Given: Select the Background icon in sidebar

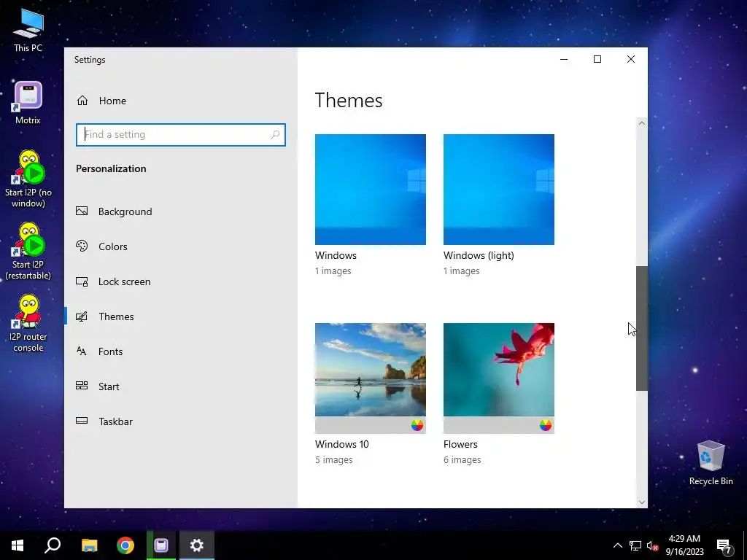Looking at the screenshot, I should [82, 211].
